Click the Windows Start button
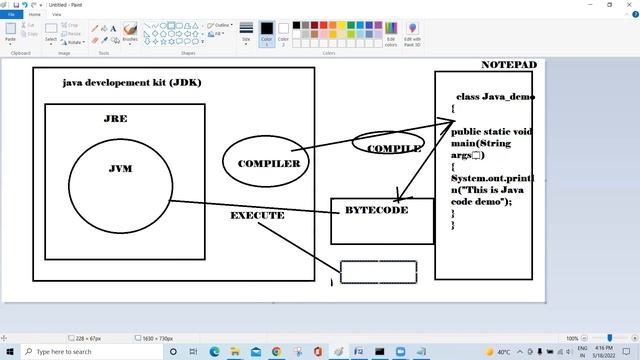640x360 pixels. click(10, 351)
